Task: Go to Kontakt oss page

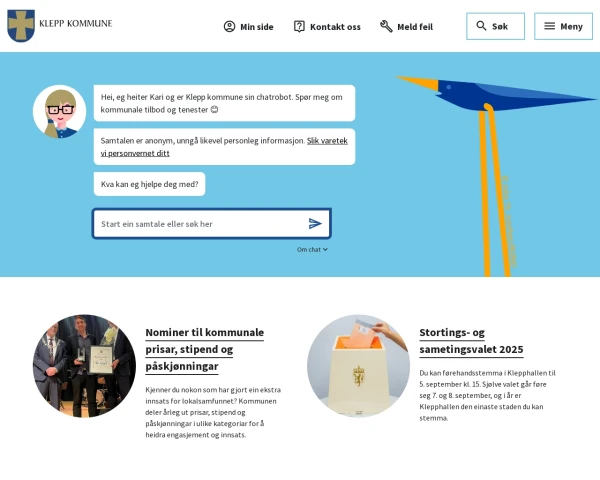Action: [x=335, y=27]
